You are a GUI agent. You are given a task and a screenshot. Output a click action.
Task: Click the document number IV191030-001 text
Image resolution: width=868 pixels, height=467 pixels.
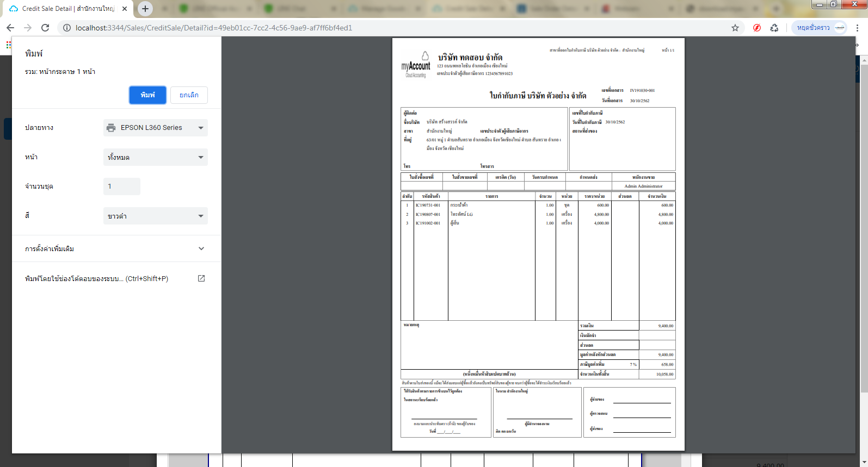642,91
